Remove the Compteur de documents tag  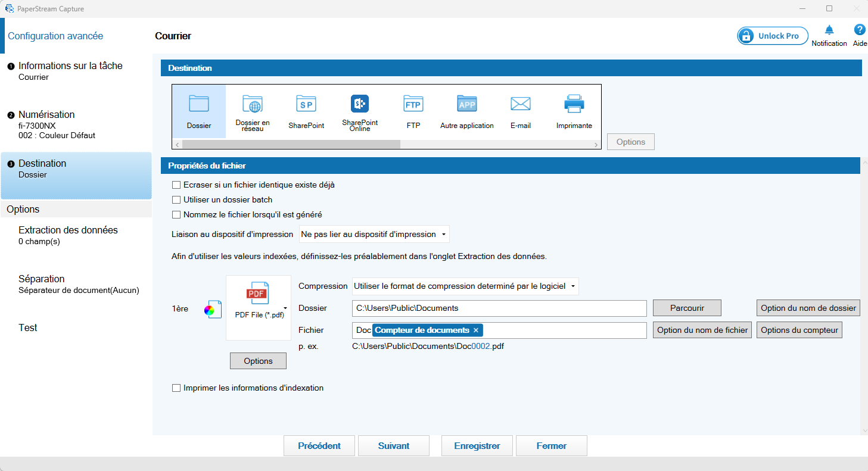tap(476, 330)
